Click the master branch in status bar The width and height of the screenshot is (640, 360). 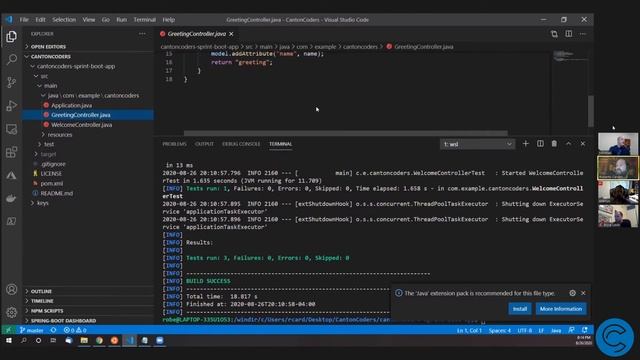pyautogui.click(x=32, y=330)
